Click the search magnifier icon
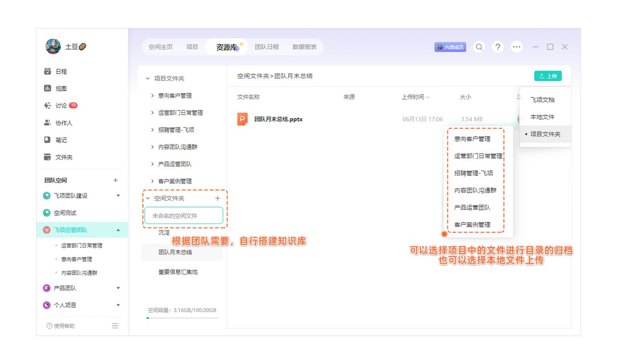 (x=479, y=47)
